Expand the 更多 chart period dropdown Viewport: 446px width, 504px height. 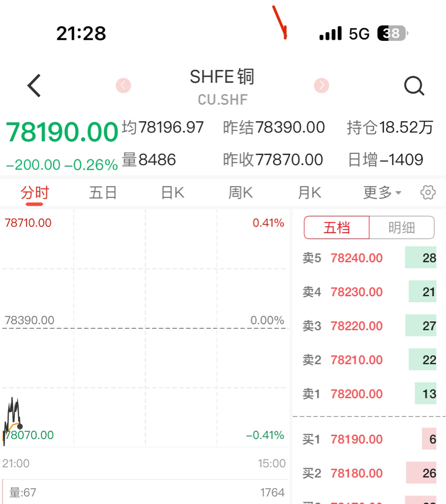(x=382, y=192)
